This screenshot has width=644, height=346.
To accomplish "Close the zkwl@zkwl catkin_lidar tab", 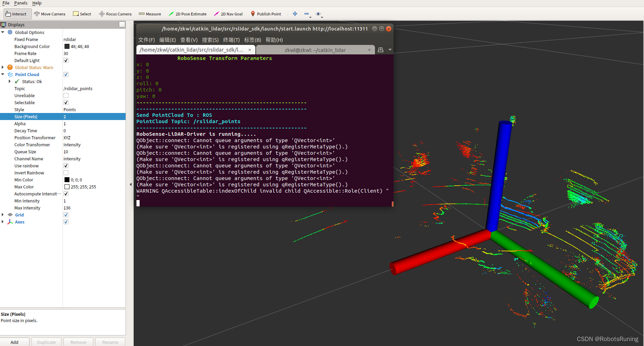I will point(369,50).
